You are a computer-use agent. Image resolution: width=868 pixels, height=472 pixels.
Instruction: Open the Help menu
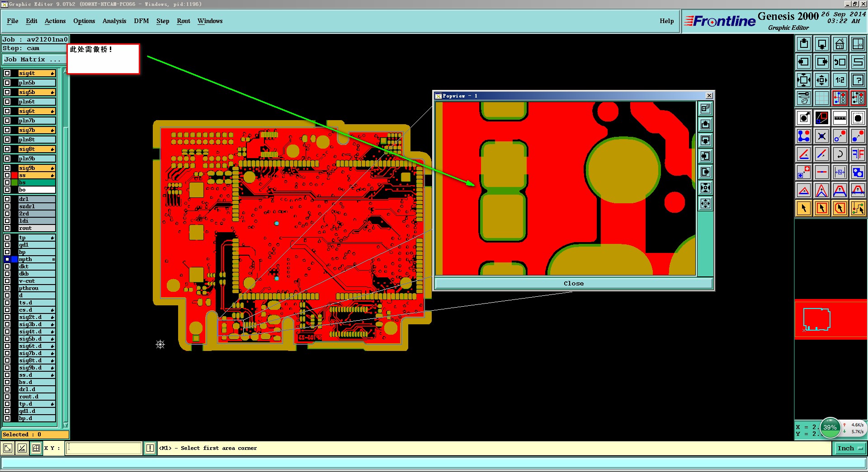[x=667, y=21]
